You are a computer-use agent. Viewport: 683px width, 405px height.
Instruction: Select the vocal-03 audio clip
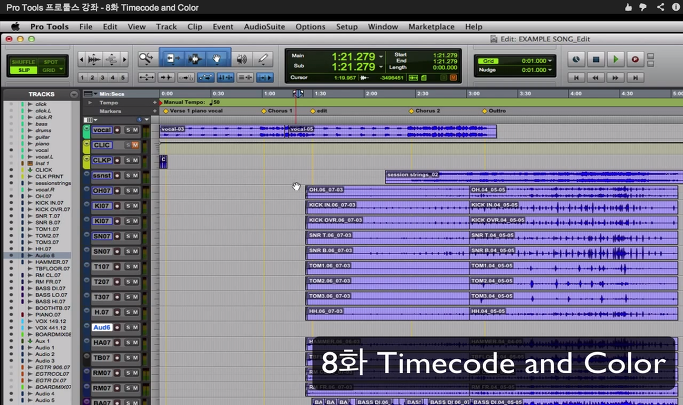(x=222, y=132)
